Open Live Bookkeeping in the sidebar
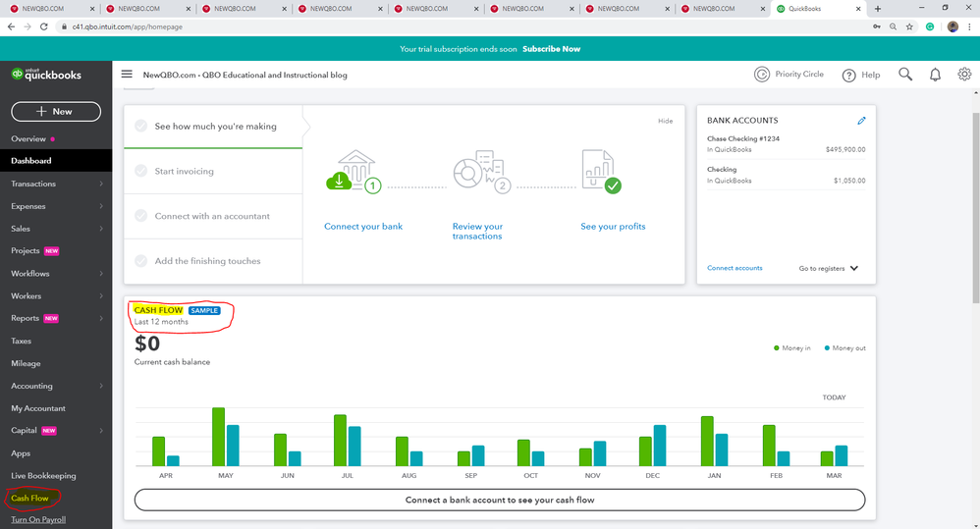This screenshot has width=980, height=529. click(x=43, y=476)
